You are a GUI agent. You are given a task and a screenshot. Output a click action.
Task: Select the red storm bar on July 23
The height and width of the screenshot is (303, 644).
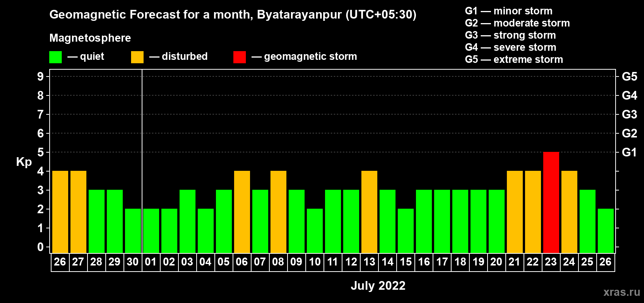[551, 202]
